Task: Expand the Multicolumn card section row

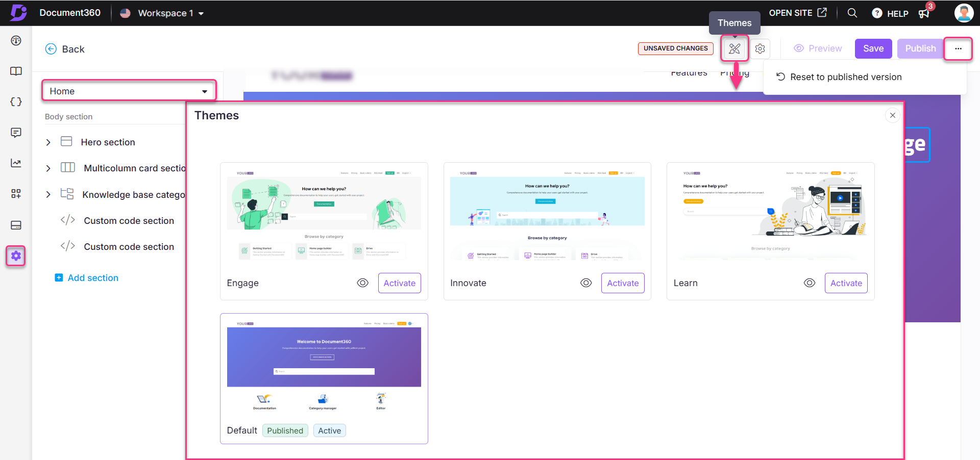Action: 48,168
